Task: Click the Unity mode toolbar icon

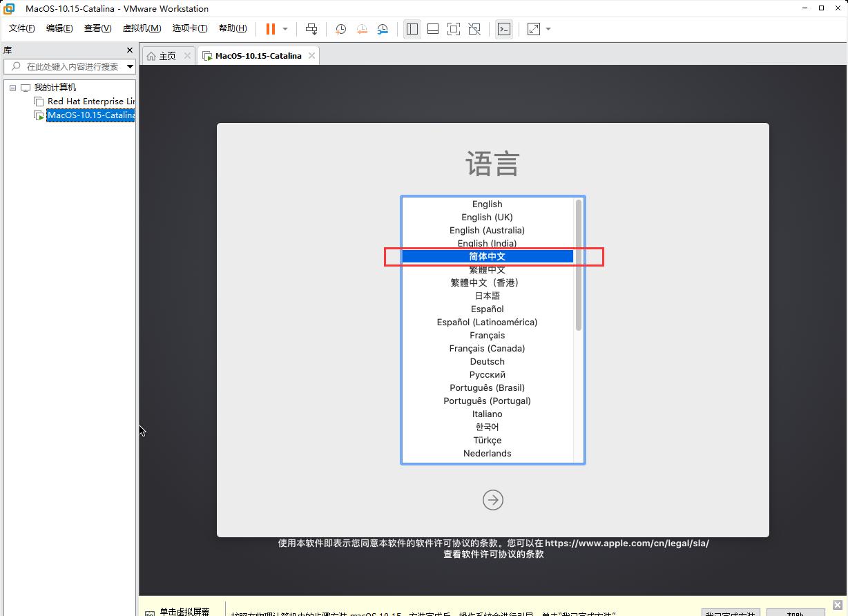Action: [474, 29]
